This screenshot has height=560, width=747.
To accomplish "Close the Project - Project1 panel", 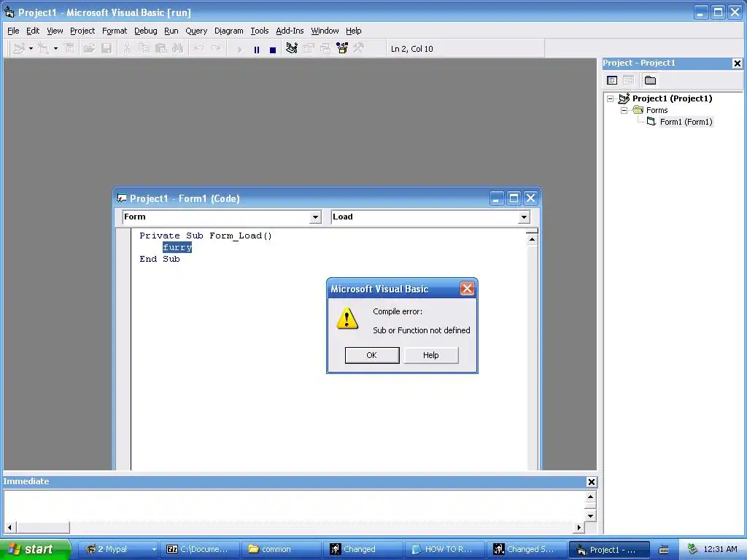I will pyautogui.click(x=737, y=63).
